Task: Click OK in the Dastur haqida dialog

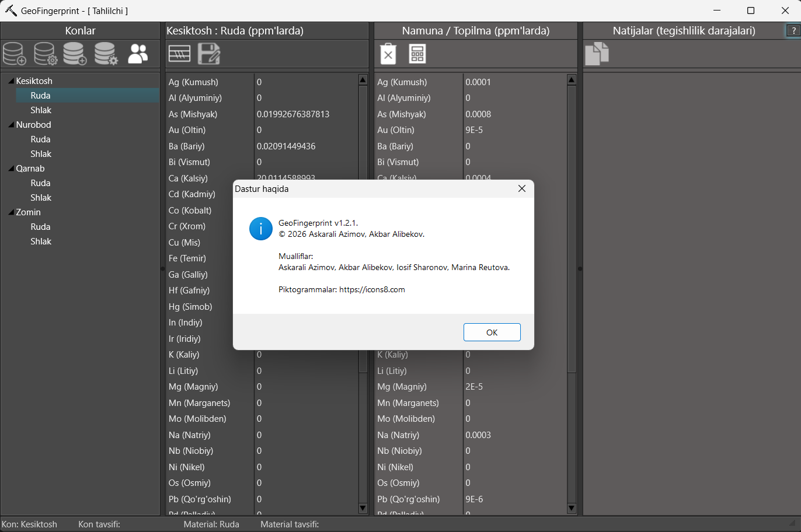Action: coord(492,332)
